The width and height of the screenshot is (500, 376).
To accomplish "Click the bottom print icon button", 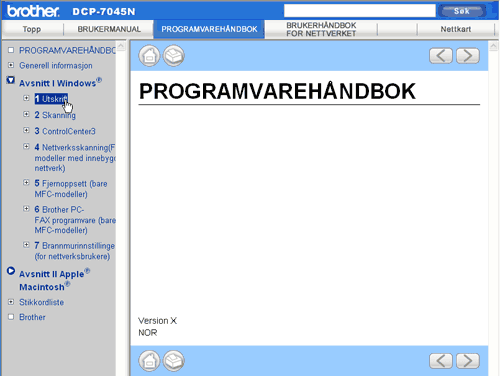I will pos(173,361).
